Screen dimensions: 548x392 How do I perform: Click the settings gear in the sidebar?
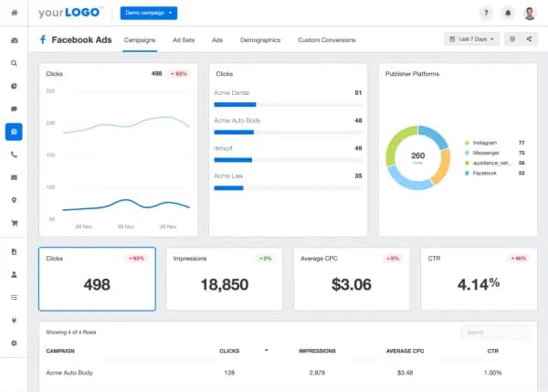coord(14,343)
